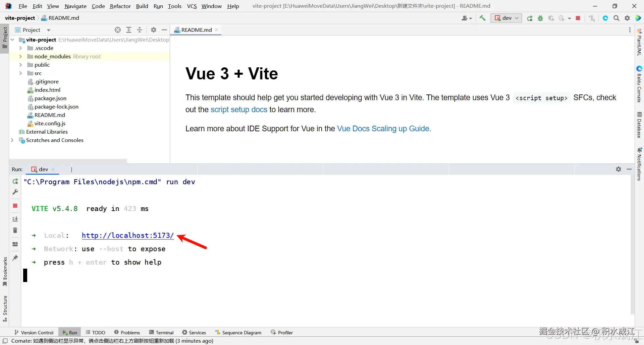Expand all items in Project tree
The height and width of the screenshot is (345, 644).
[x=129, y=30]
